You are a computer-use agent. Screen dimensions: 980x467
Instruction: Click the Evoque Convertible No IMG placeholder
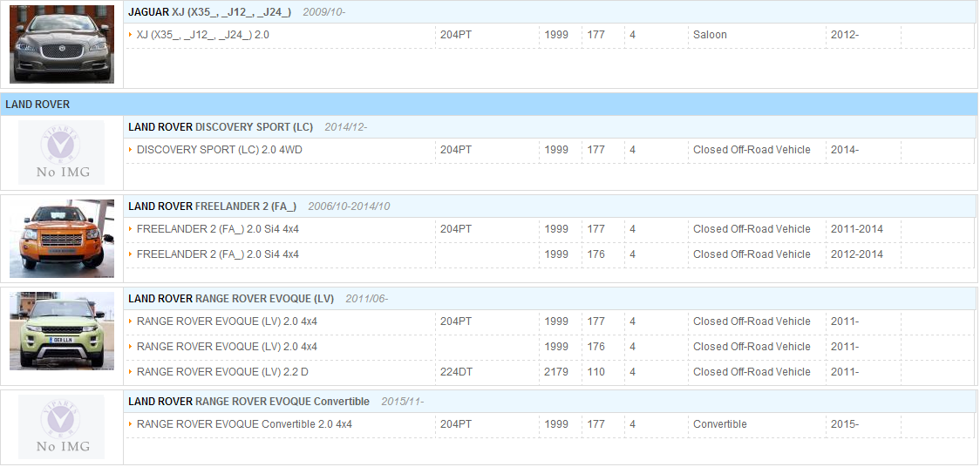[61, 427]
